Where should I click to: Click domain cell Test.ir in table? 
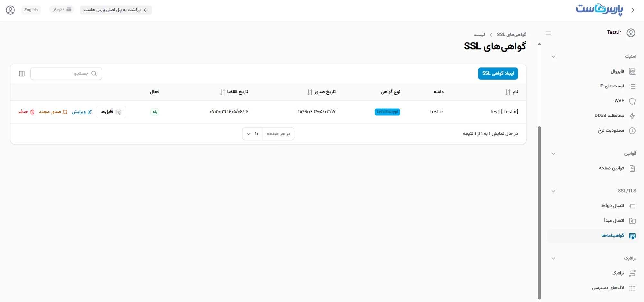pyautogui.click(x=436, y=112)
